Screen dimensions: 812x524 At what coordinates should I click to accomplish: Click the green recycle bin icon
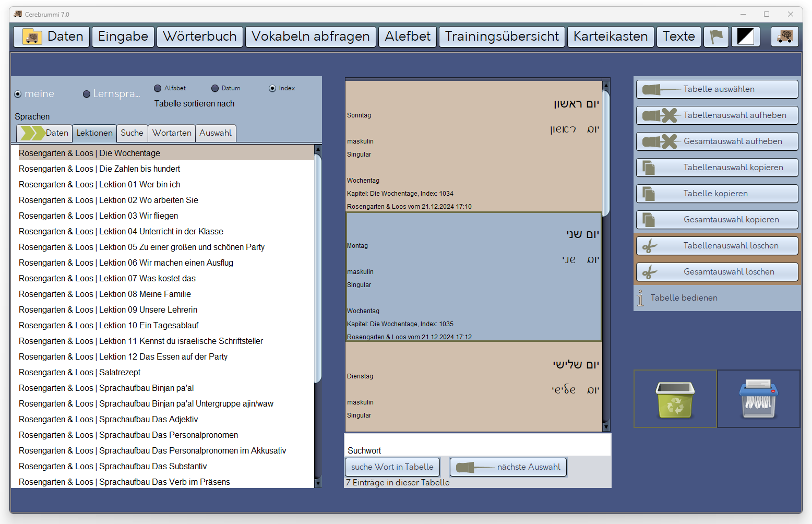point(675,399)
